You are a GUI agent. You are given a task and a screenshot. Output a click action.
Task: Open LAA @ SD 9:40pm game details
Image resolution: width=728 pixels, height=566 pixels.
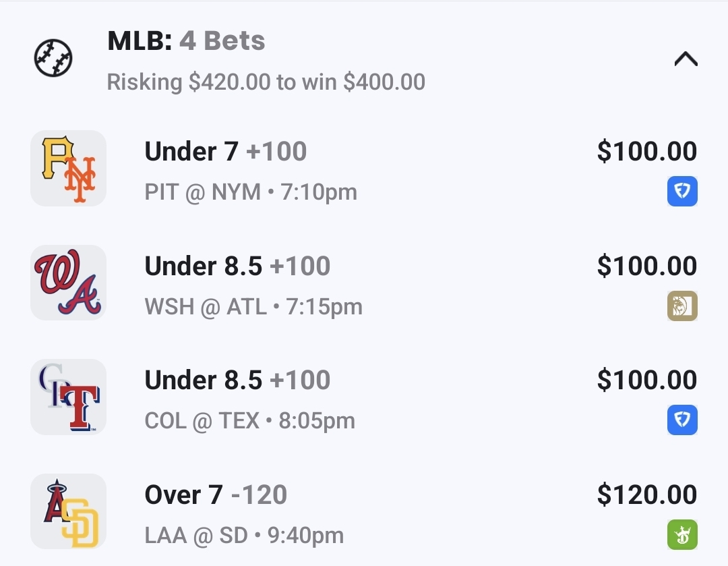point(244,536)
